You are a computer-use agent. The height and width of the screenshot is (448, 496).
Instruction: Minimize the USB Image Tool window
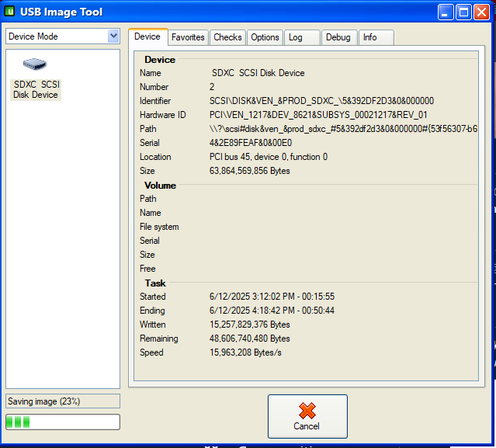coord(446,12)
